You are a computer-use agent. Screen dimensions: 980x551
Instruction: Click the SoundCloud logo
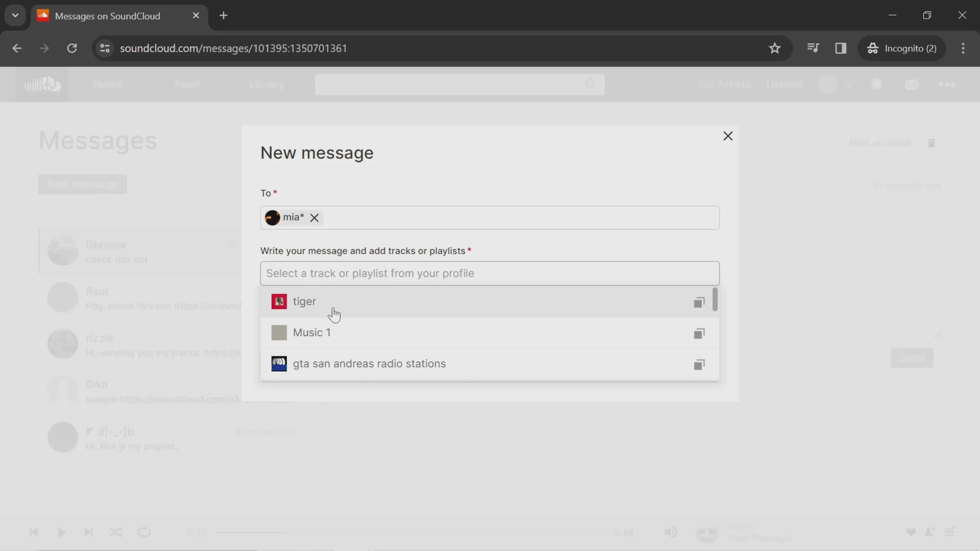coord(42,84)
